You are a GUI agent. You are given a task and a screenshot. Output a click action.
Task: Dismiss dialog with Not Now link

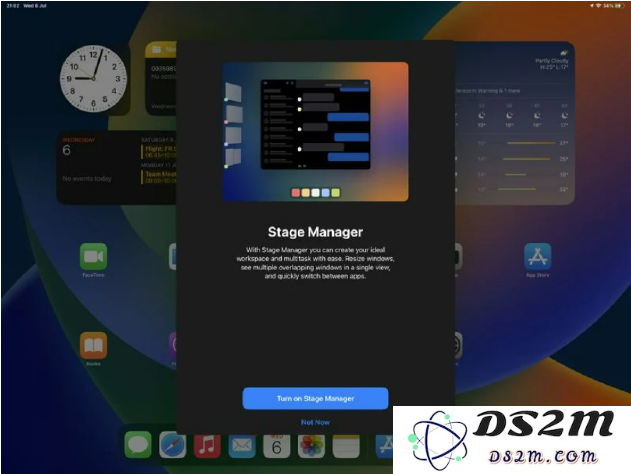[315, 422]
